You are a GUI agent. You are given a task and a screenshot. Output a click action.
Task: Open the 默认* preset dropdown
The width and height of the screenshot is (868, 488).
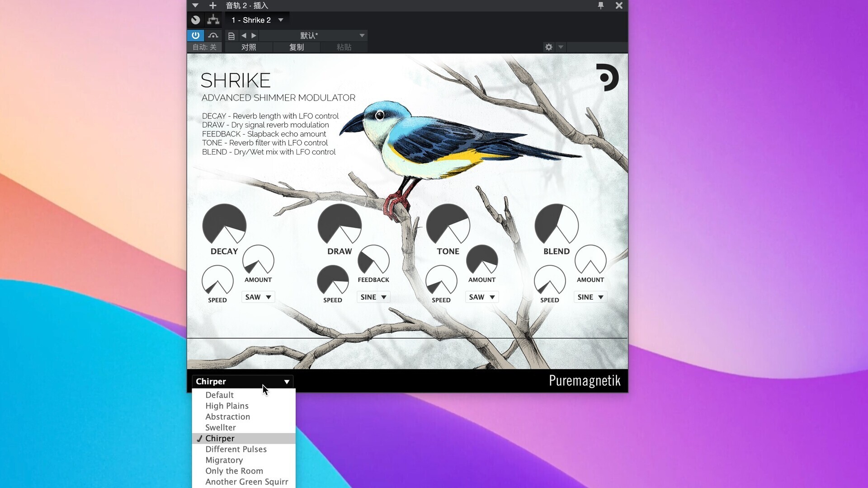313,35
